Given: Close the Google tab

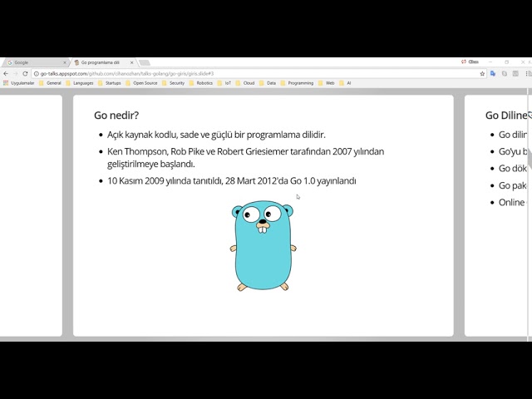Looking at the screenshot, I should 65,62.
